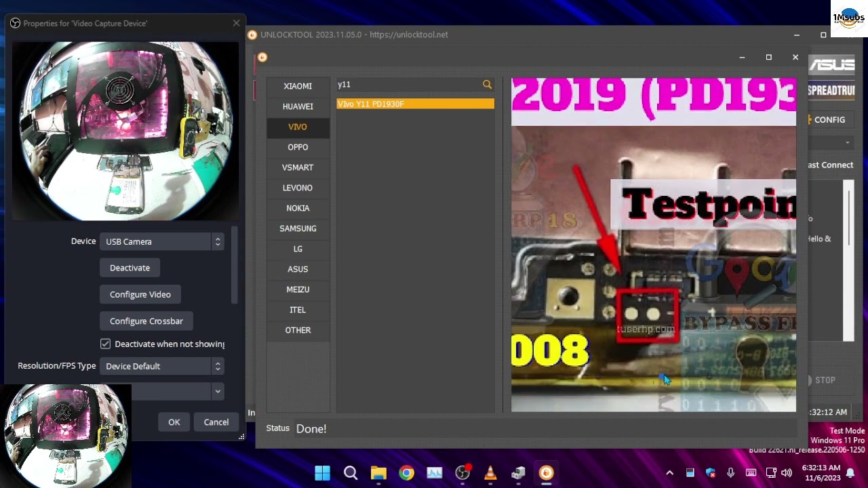Open the device manager taskbar icon
Screen dimensions: 868x488
[x=518, y=472]
